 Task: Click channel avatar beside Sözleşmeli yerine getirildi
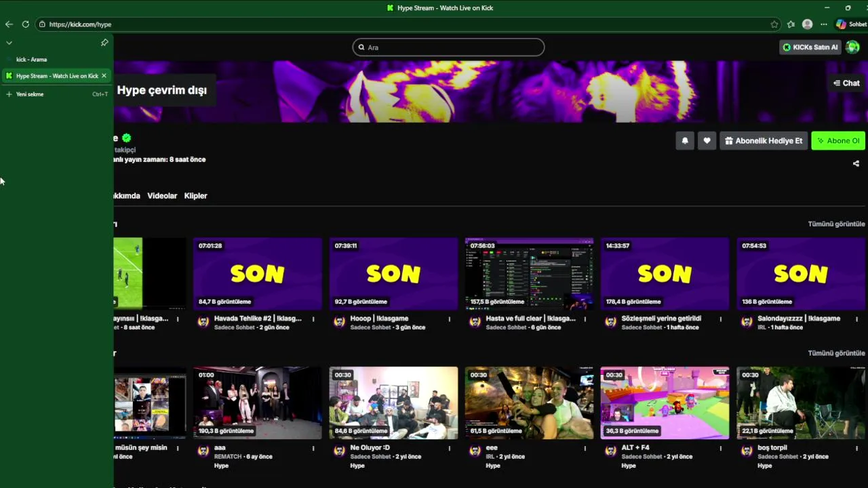click(x=610, y=322)
